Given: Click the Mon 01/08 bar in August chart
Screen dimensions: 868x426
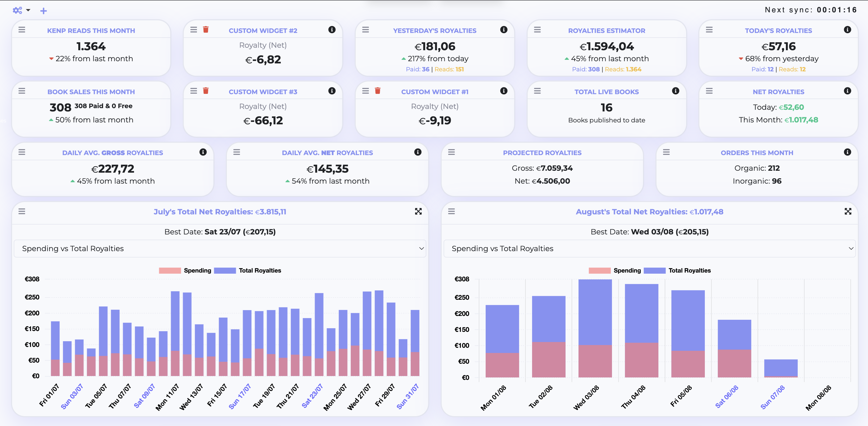Looking at the screenshot, I should pos(502,341).
